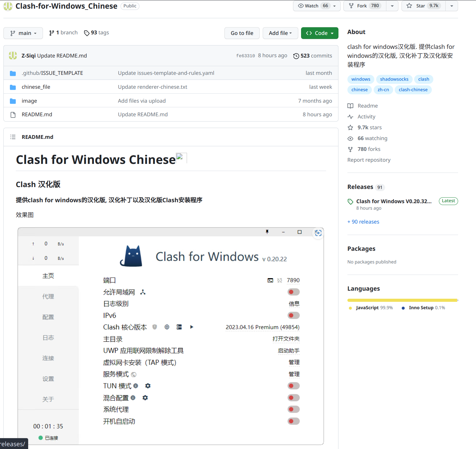Switch to 连接 in the Clash sidebar
Viewport: 476px width, 449px height.
coord(48,358)
